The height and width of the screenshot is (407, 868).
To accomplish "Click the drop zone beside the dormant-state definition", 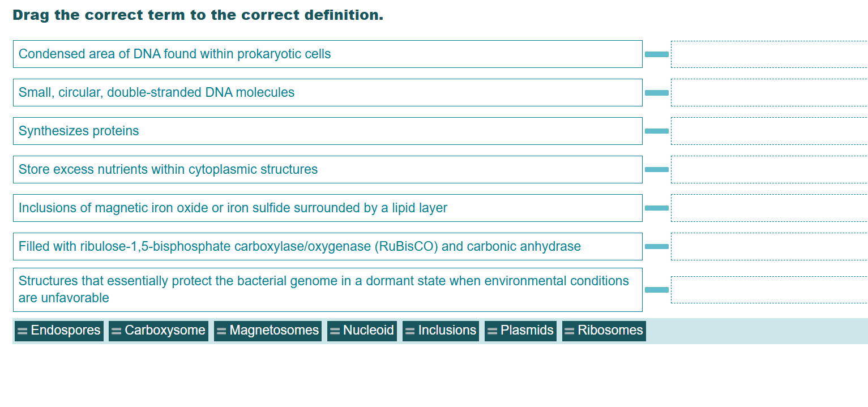I will (767, 289).
